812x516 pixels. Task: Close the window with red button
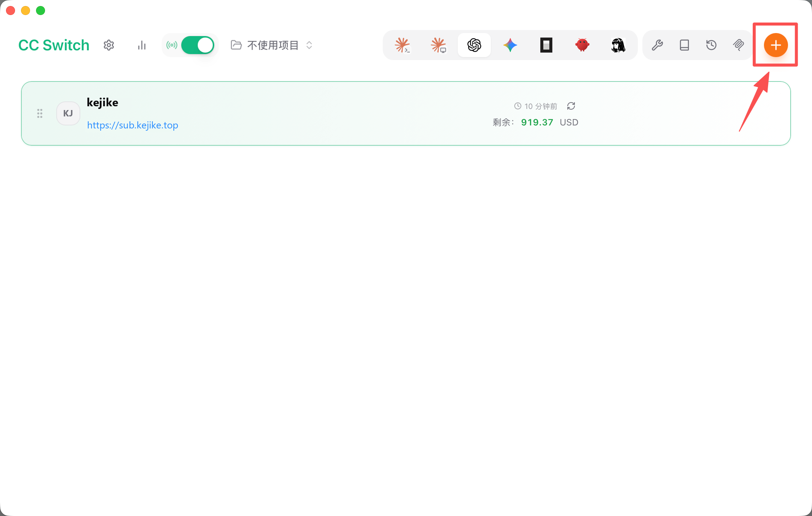(x=11, y=11)
